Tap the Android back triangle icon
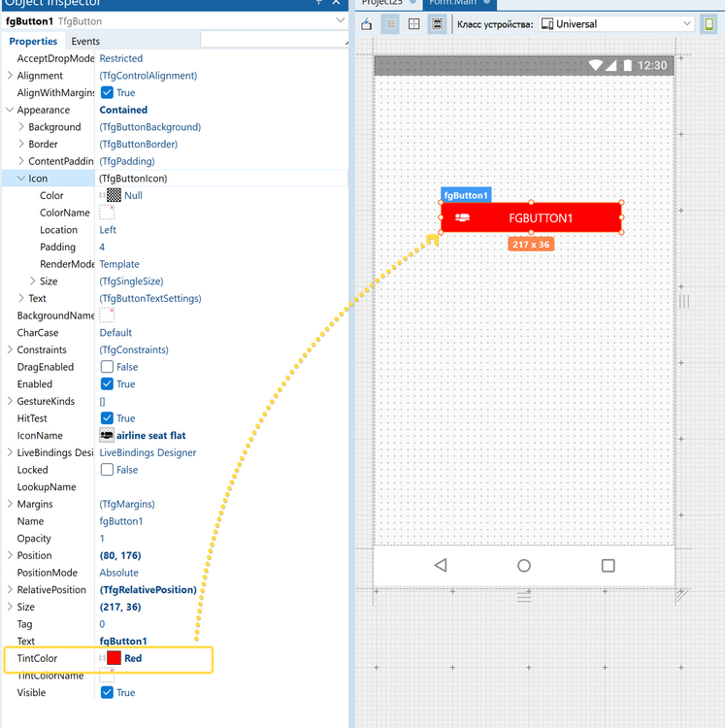Viewport: 725px width, 728px height. point(441,565)
